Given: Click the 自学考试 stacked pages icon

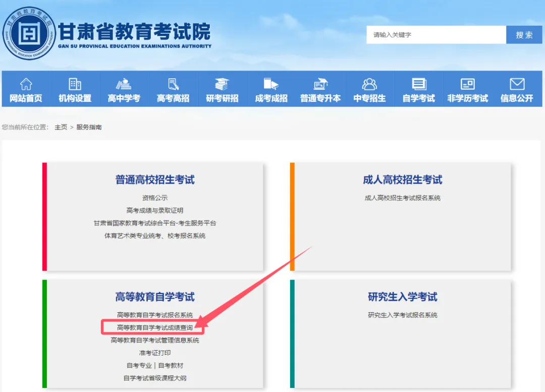Looking at the screenshot, I should click(418, 84).
